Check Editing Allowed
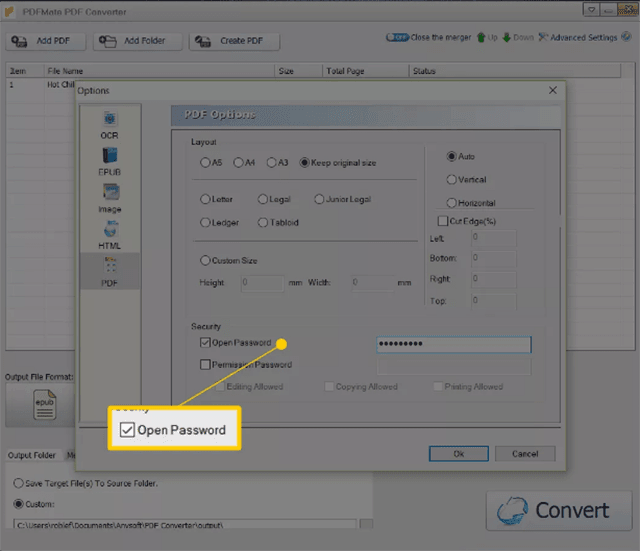The width and height of the screenshot is (640, 551). click(220, 387)
